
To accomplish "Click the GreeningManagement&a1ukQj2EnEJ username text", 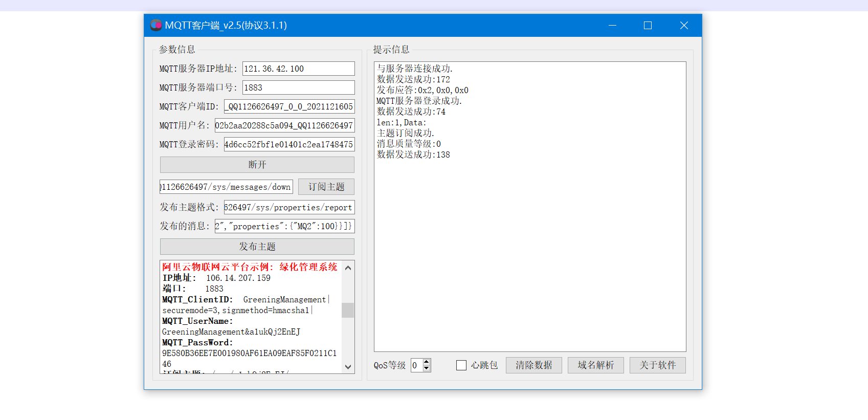I will [x=231, y=331].
